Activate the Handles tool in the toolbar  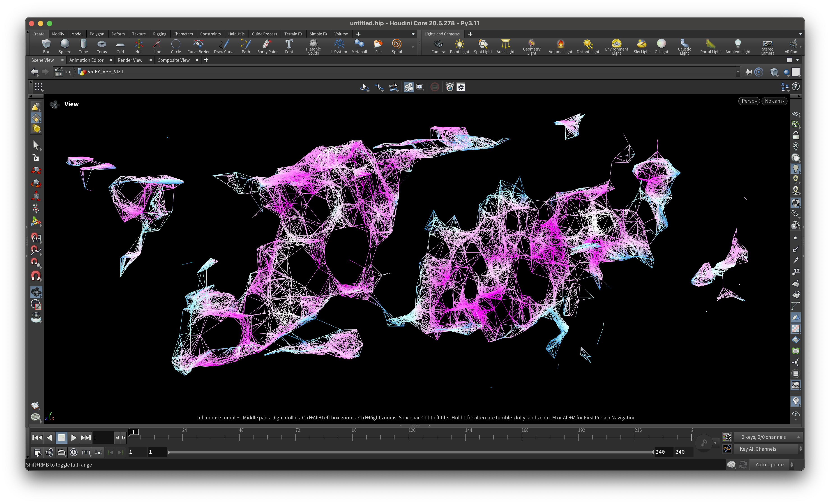pyautogui.click(x=36, y=157)
